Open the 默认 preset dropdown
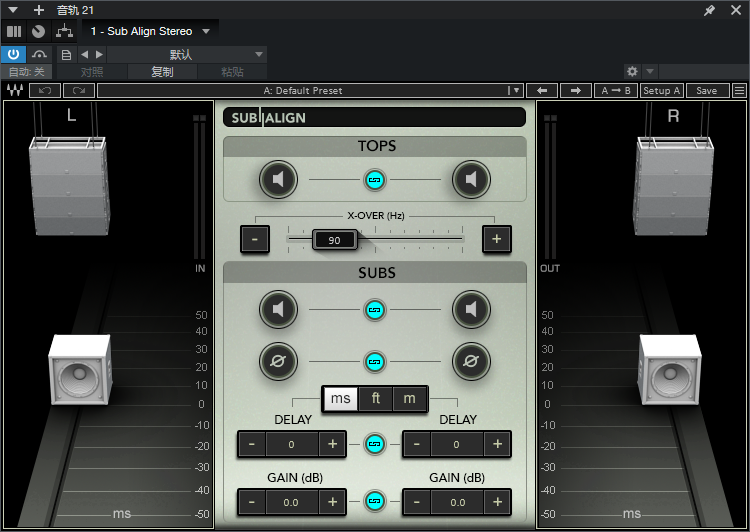This screenshot has width=750, height=532. coord(187,55)
